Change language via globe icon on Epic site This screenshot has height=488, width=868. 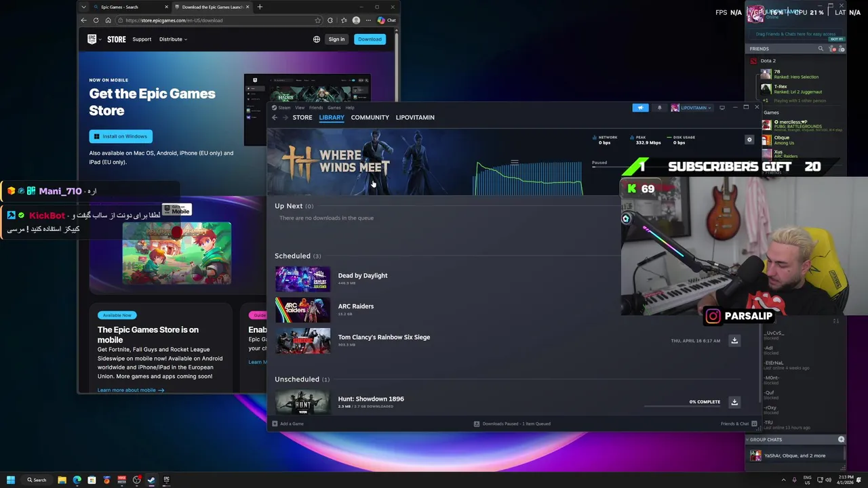coord(317,39)
